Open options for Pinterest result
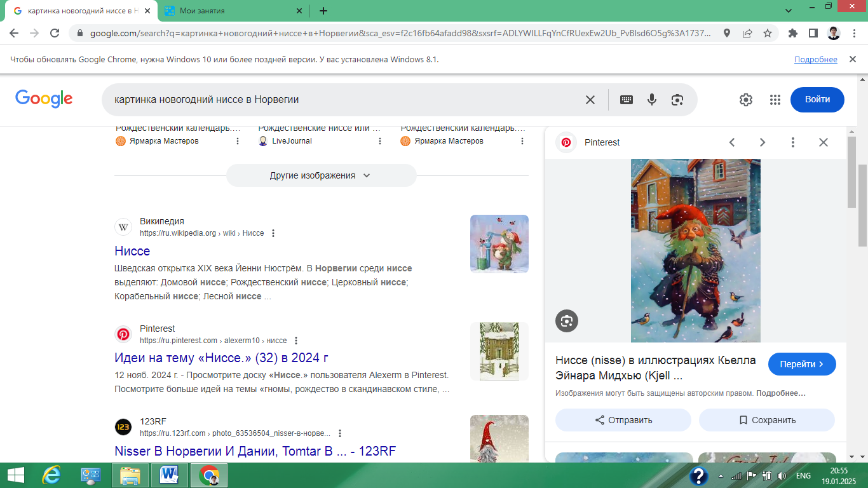This screenshot has height=488, width=868. 296,341
